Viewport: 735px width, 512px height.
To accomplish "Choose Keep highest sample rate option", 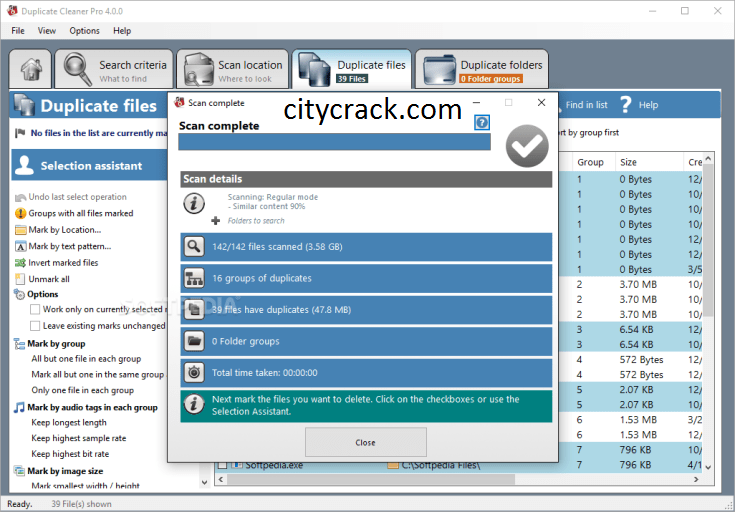I will (x=79, y=438).
